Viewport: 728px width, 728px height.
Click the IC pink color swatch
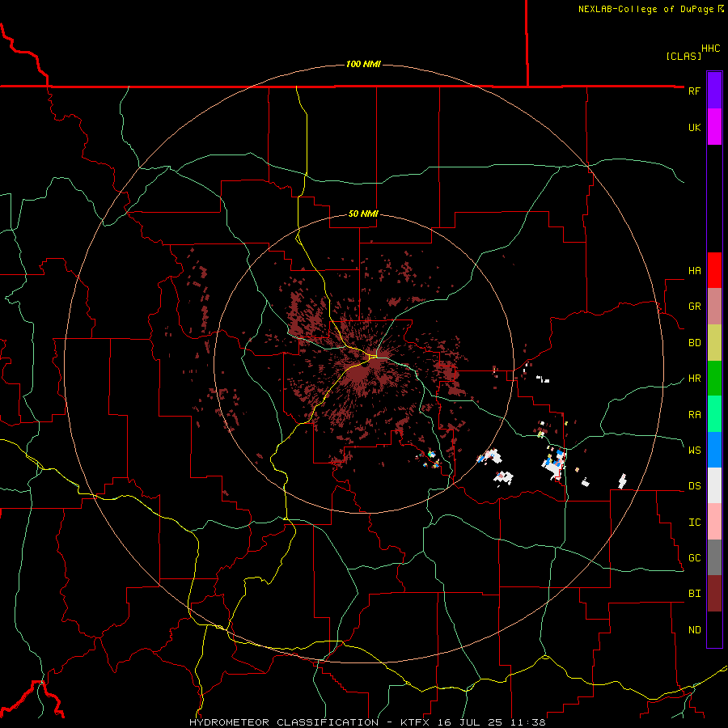pos(714,522)
